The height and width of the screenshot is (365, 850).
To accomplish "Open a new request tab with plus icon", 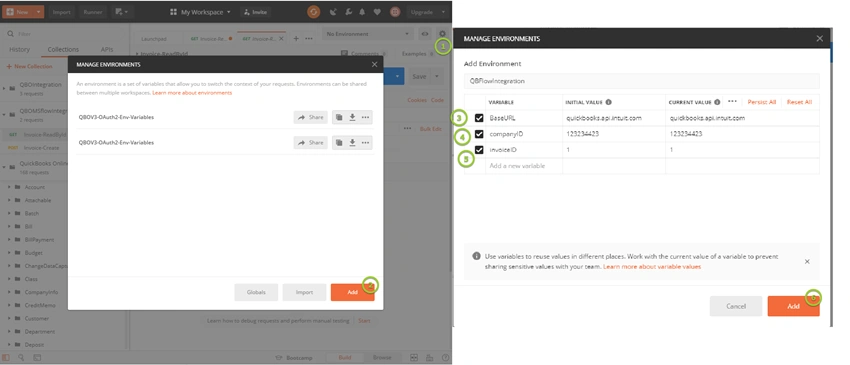I will click(x=296, y=39).
